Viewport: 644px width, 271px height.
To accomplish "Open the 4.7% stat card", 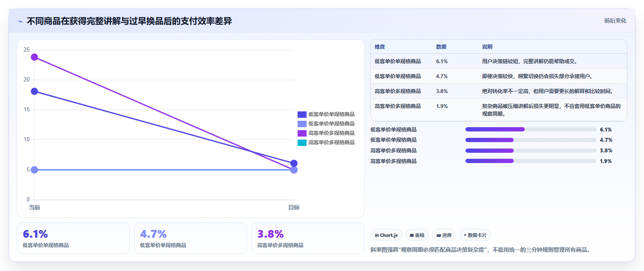I will (x=191, y=238).
